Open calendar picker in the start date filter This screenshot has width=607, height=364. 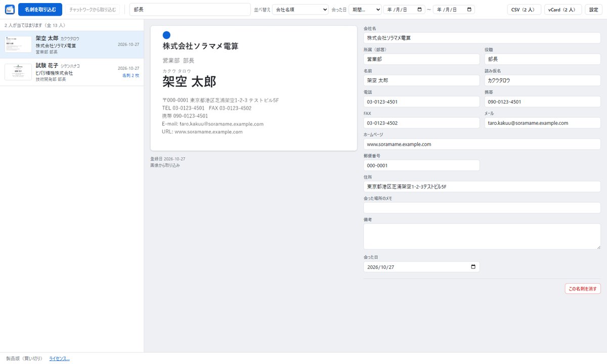pos(420,10)
